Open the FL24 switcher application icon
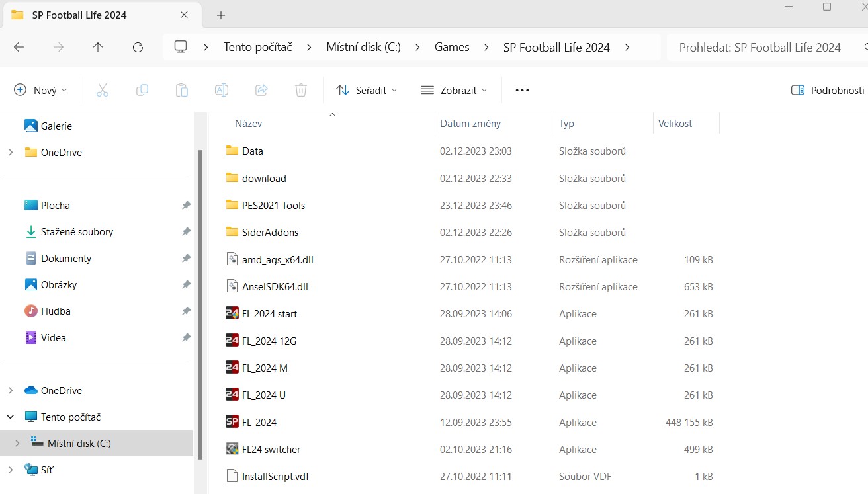Image resolution: width=868 pixels, height=494 pixels. tap(232, 449)
